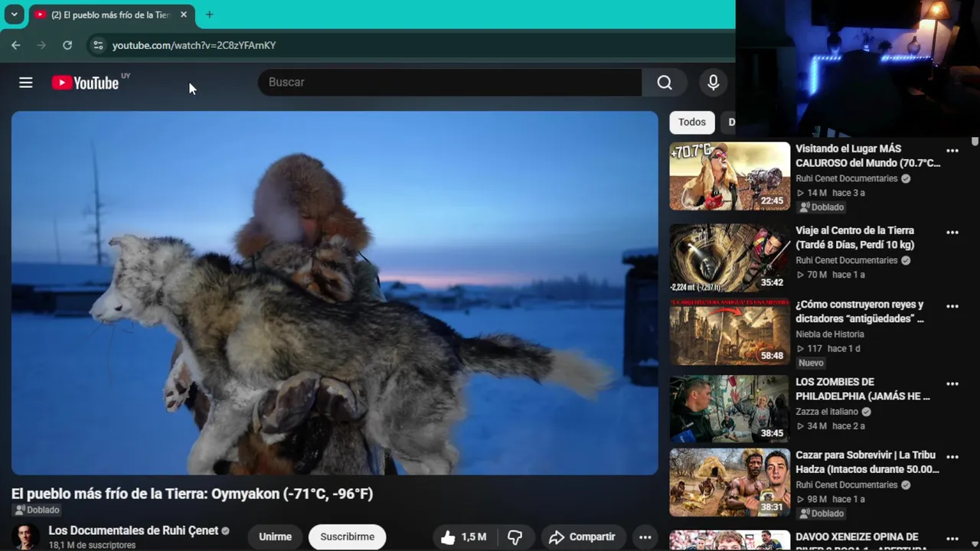Open thumbnail of Viaje al Centro de la Tierra
980x551 pixels.
click(x=730, y=258)
